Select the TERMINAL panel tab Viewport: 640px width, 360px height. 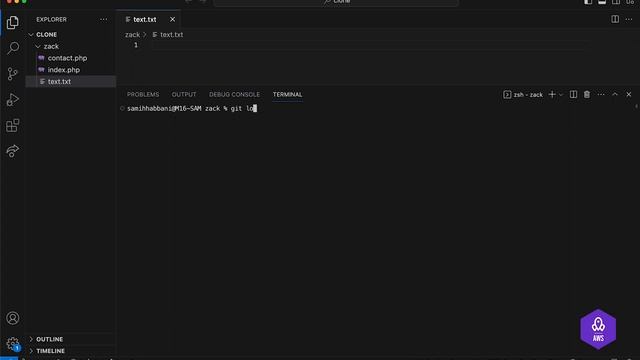287,95
